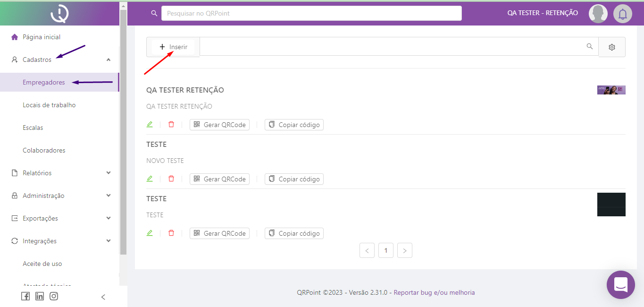Click the notification bell icon
This screenshot has height=307, width=644.
pyautogui.click(x=622, y=14)
